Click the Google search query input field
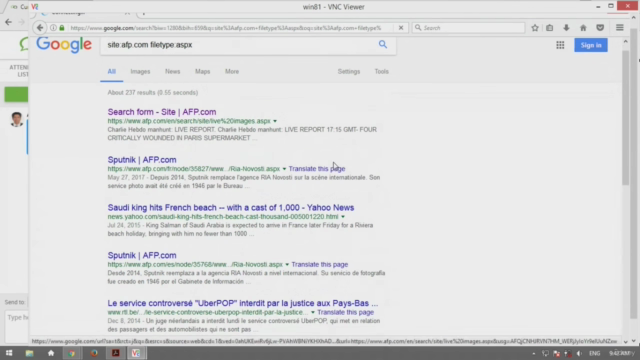 [x=240, y=45]
